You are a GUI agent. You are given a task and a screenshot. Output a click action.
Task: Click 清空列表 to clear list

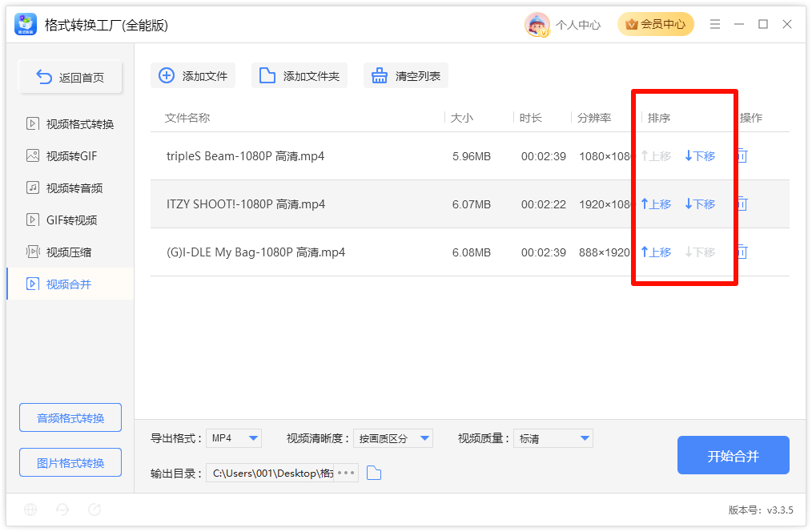pos(406,75)
